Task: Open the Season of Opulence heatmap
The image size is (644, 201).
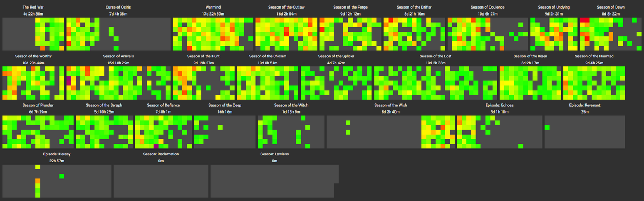Action: click(x=487, y=34)
